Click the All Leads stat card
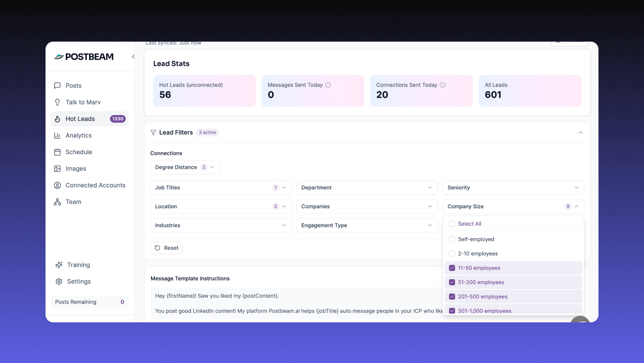 (x=530, y=91)
